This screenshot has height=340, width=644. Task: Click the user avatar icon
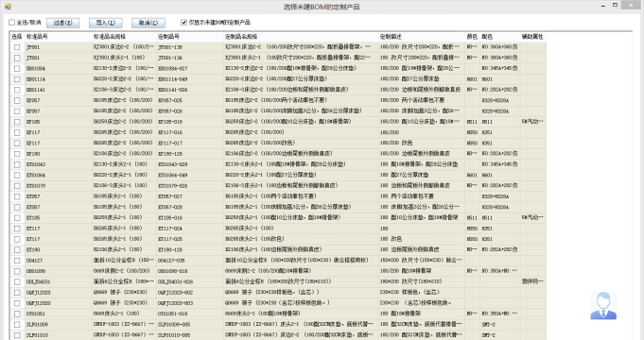coord(603,306)
